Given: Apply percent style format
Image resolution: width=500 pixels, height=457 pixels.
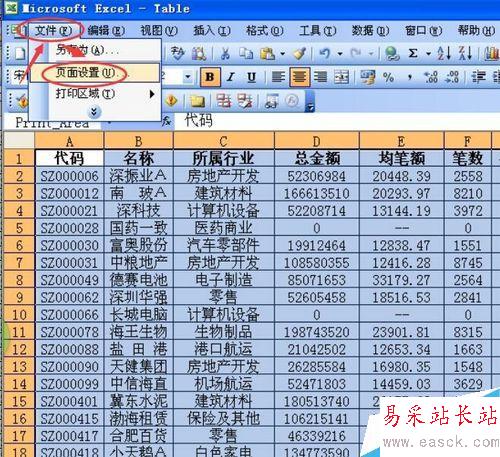Looking at the screenshot, I should 389,77.
